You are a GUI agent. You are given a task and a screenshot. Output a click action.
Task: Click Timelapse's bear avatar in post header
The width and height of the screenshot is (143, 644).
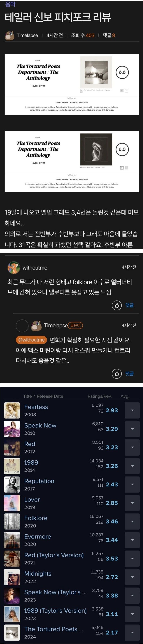(9, 35)
